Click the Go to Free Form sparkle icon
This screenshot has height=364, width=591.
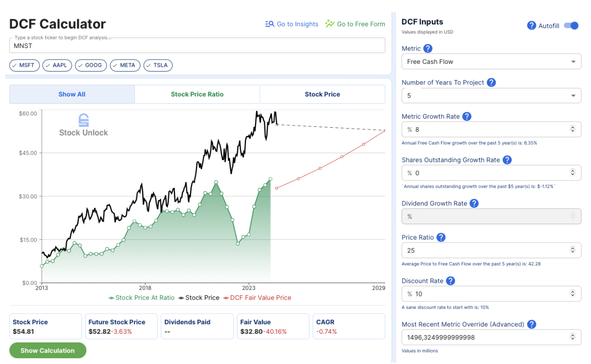click(x=330, y=24)
